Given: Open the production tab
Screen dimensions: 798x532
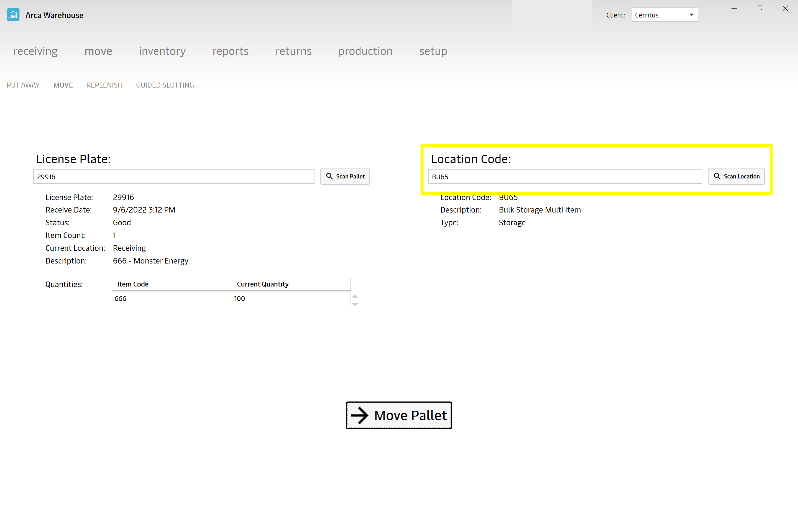Looking at the screenshot, I should pos(365,51).
